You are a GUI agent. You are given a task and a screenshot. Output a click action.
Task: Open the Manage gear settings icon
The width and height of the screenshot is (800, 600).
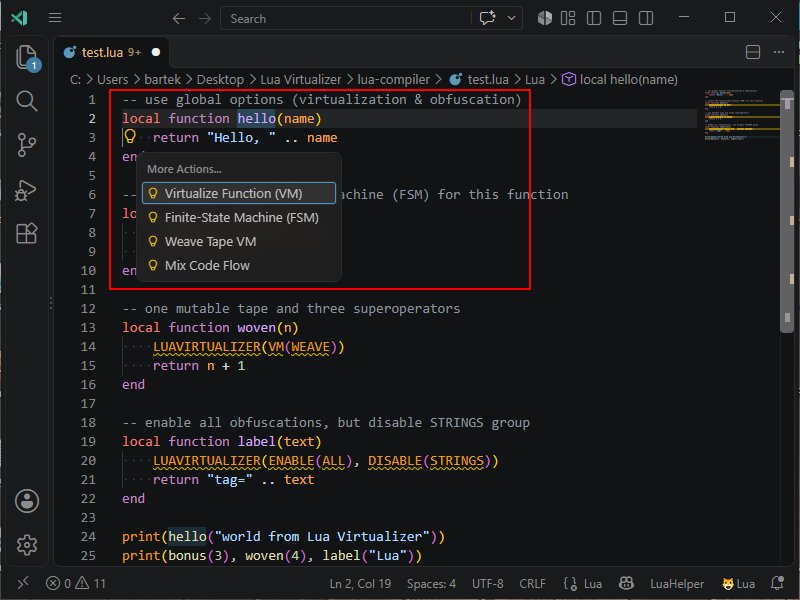point(27,545)
